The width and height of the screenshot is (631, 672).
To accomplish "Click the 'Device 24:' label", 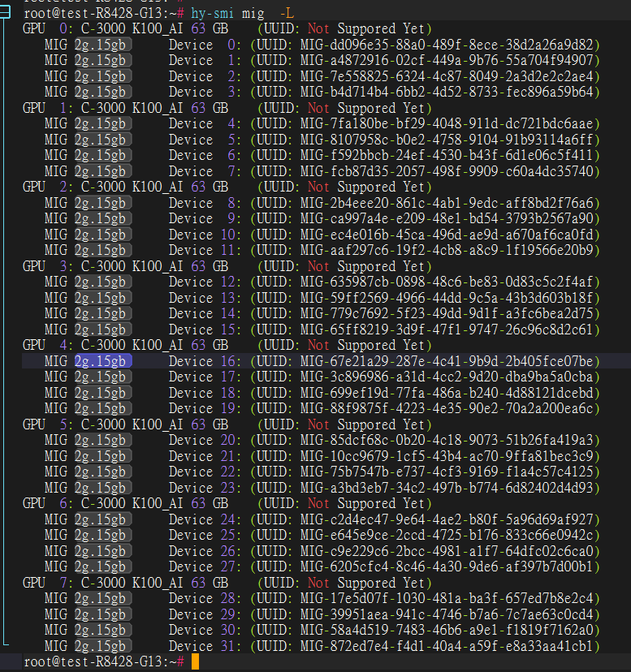I will (205, 520).
